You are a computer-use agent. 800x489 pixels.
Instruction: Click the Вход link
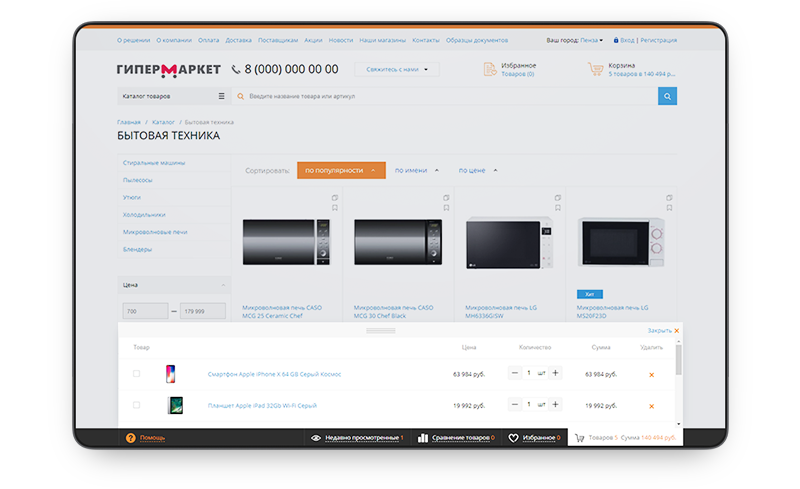pos(627,40)
